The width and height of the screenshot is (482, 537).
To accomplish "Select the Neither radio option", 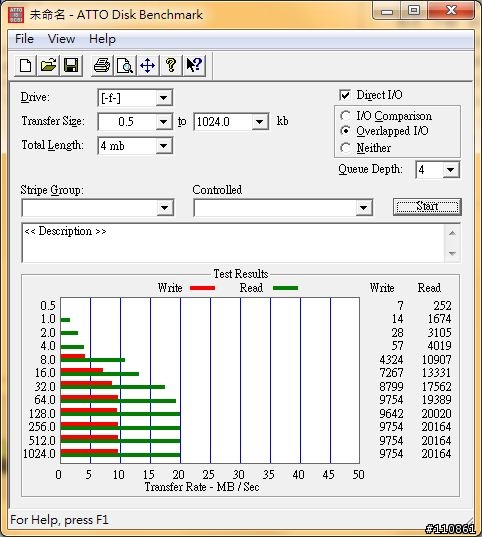I will pos(345,148).
